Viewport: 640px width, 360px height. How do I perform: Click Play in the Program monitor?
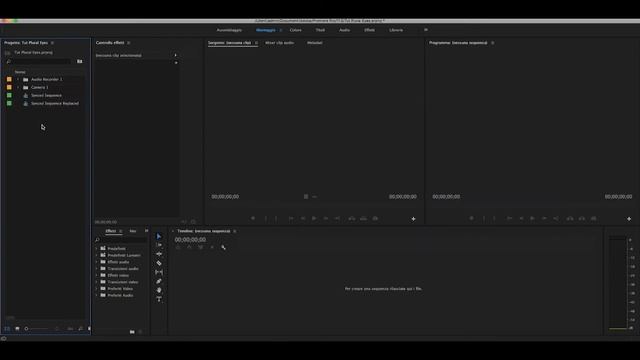(532, 219)
